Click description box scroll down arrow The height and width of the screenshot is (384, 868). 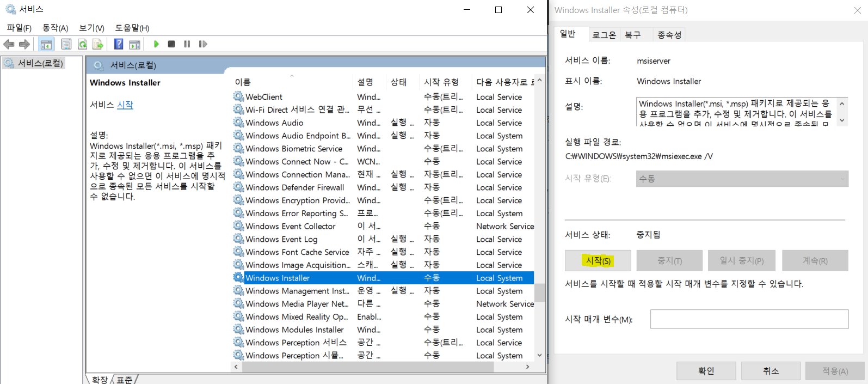pyautogui.click(x=842, y=120)
